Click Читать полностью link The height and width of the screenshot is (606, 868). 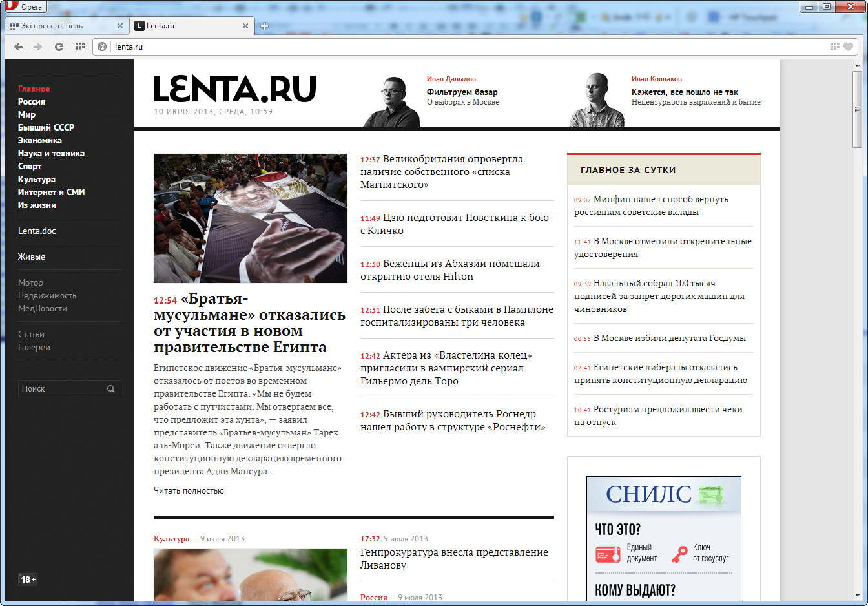(x=189, y=491)
